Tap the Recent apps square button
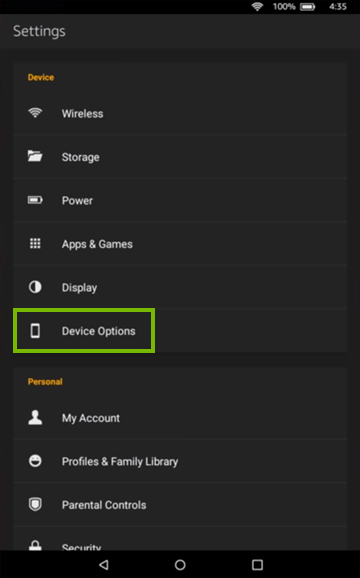360x578 pixels. click(257, 564)
